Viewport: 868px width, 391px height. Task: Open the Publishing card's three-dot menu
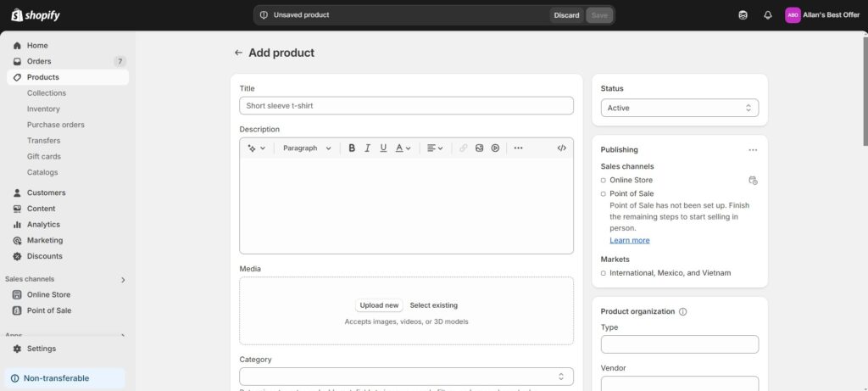753,150
